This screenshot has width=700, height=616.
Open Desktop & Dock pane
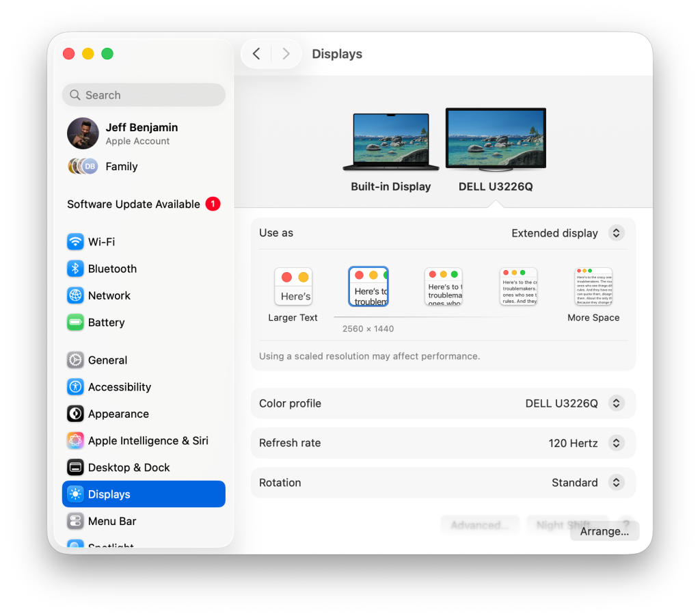(x=144, y=468)
